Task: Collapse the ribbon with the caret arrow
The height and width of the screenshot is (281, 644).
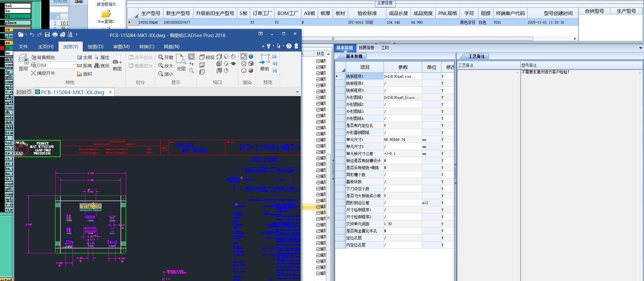Action: coord(263,46)
